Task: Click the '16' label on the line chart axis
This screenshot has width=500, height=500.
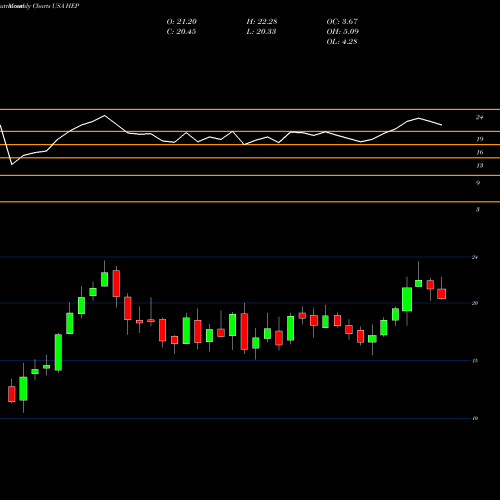Action: click(x=479, y=152)
